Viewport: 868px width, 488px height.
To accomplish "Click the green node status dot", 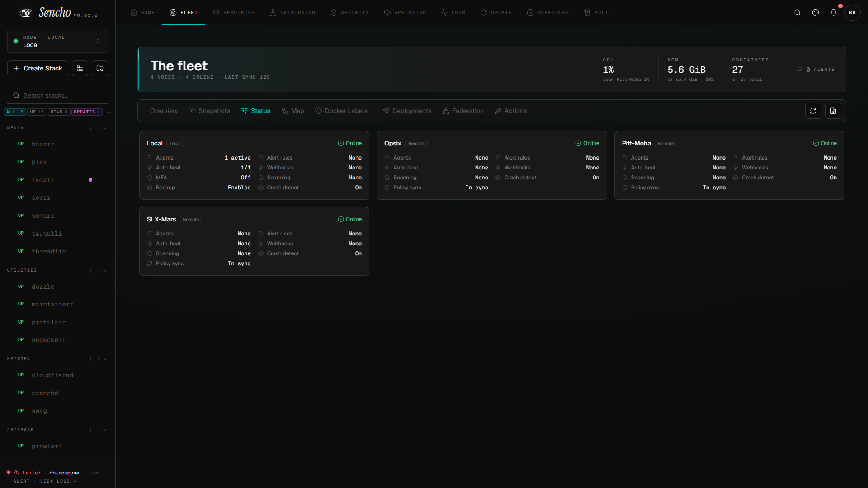I will 16,41.
